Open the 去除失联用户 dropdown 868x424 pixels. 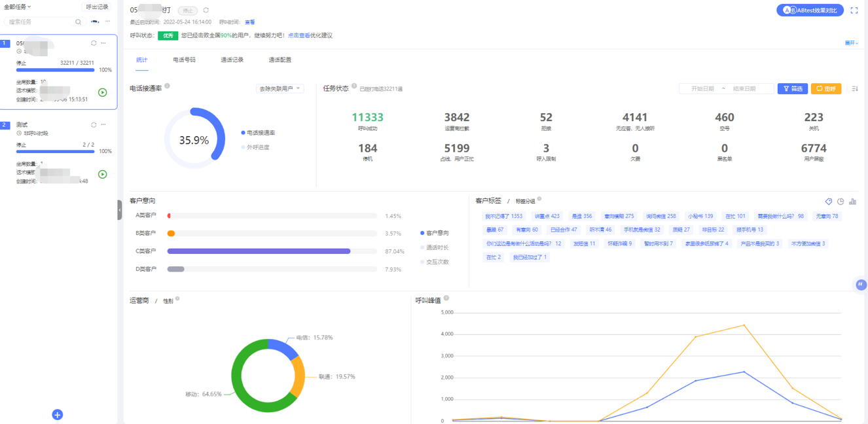coord(280,88)
